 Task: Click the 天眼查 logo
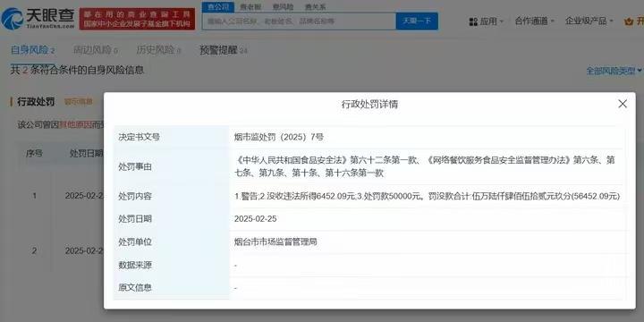(38, 19)
